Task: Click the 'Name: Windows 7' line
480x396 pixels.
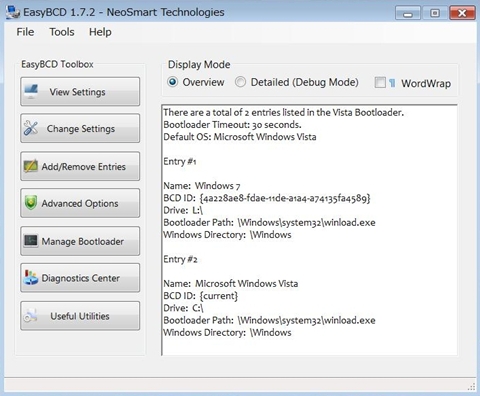Action: [202, 186]
